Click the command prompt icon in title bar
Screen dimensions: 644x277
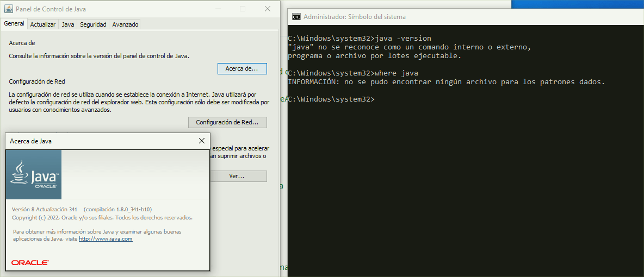pos(295,17)
